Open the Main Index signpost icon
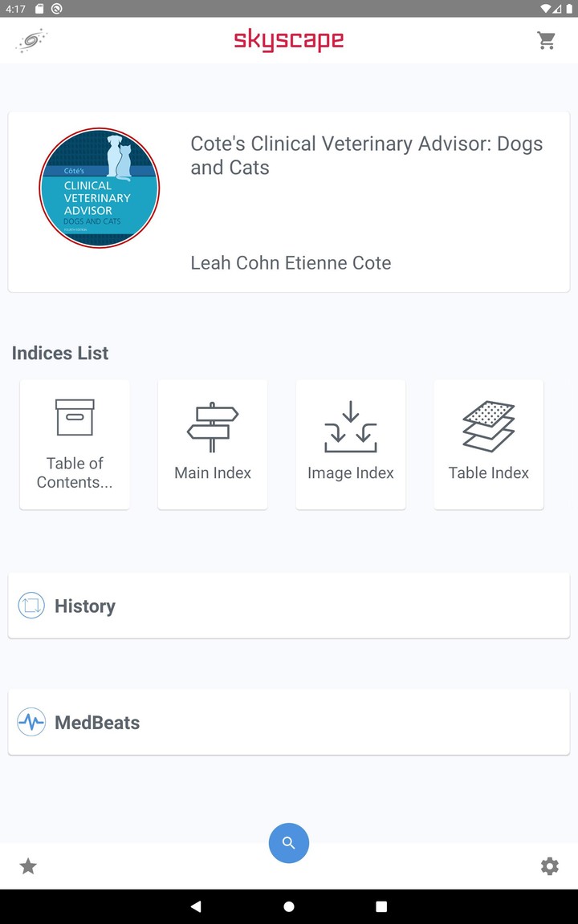Image resolution: width=578 pixels, height=924 pixels. point(213,427)
